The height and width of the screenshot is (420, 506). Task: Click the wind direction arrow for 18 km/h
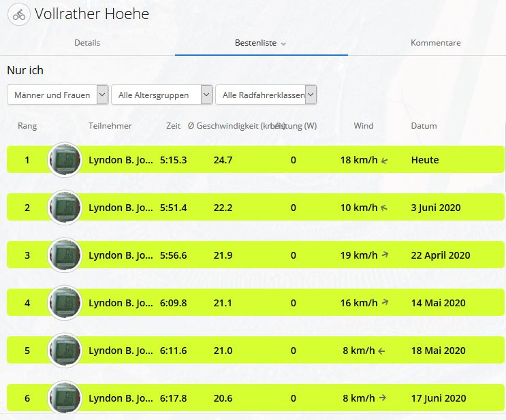click(385, 161)
